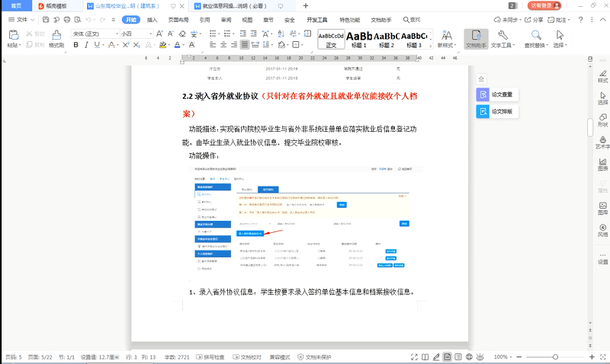Expand the font size dropdown 小四
The height and width of the screenshot is (364, 610).
(x=137, y=34)
